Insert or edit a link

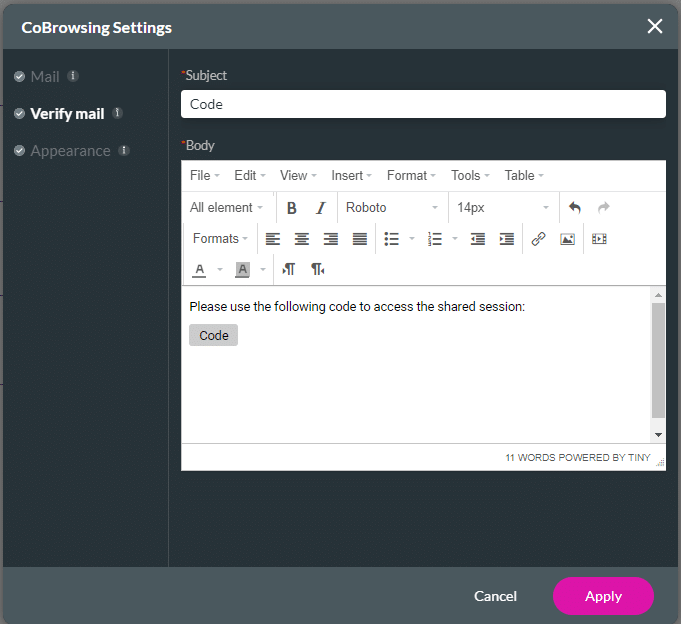[x=539, y=239]
